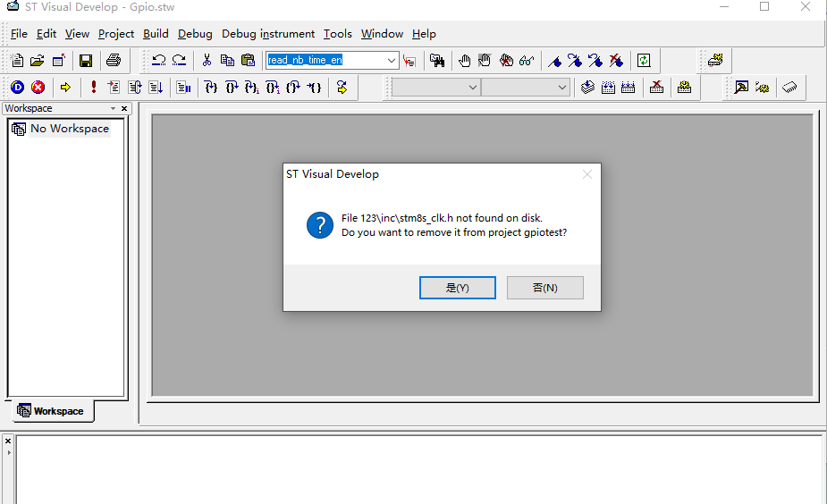This screenshot has width=827, height=504.
Task: Click the red exclamation Reset icon
Action: [x=93, y=87]
